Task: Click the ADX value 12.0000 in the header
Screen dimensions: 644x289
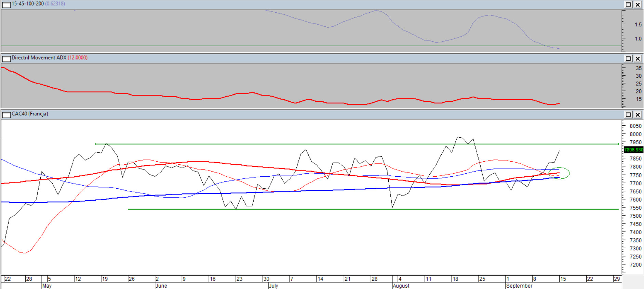Action: pyautogui.click(x=78, y=58)
